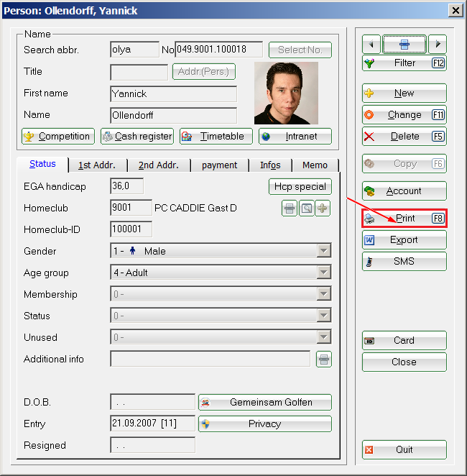
Task: Click the Select No. button
Action: pyautogui.click(x=300, y=50)
